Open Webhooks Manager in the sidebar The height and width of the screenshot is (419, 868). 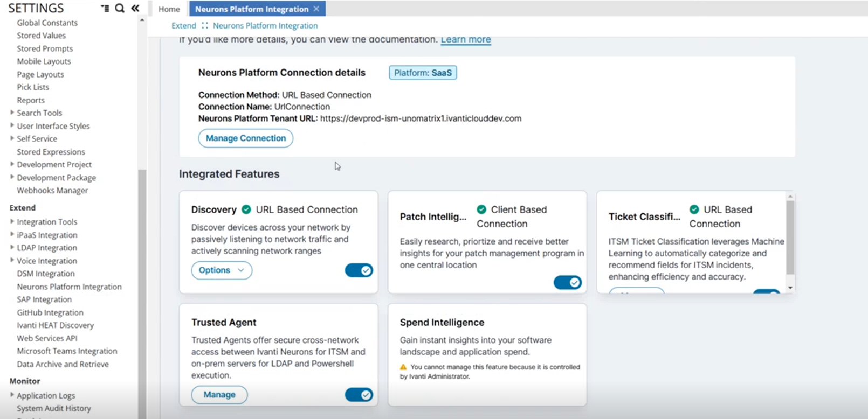point(52,191)
